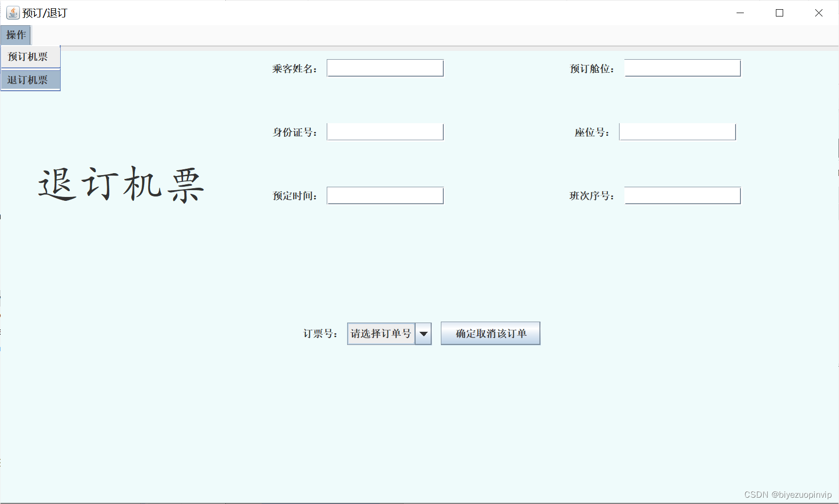Click the 乘客姓名 label
Viewport: 839px width, 504px height.
click(295, 68)
